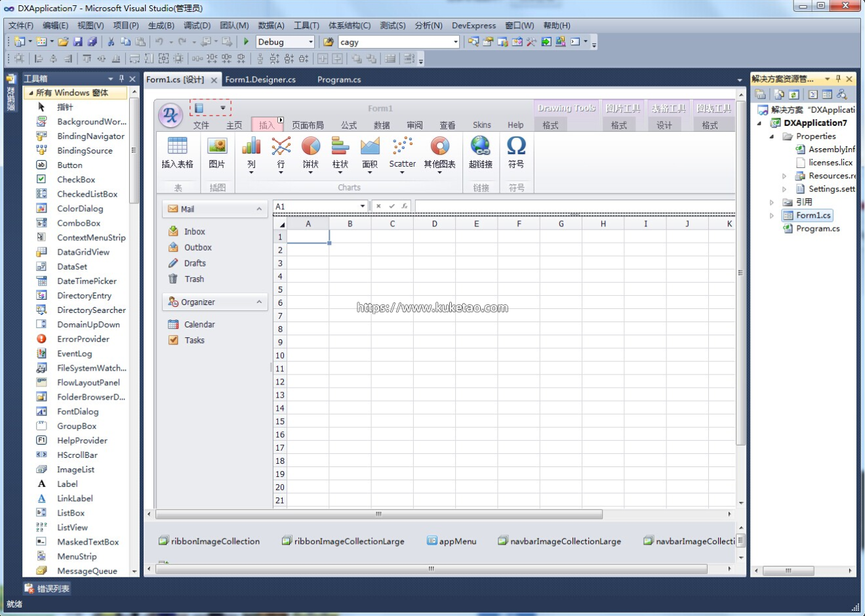Screen dimensions: 865x616
Task: Click the Tasks item with checkmark
Action: click(x=194, y=340)
